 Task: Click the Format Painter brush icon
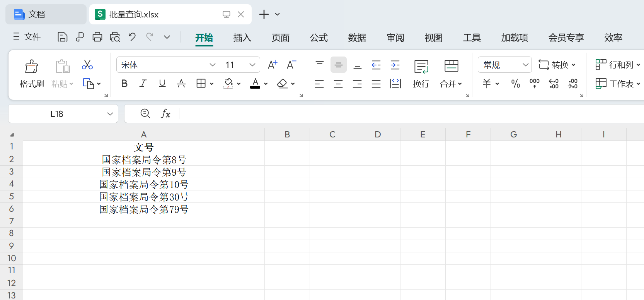[x=31, y=67]
